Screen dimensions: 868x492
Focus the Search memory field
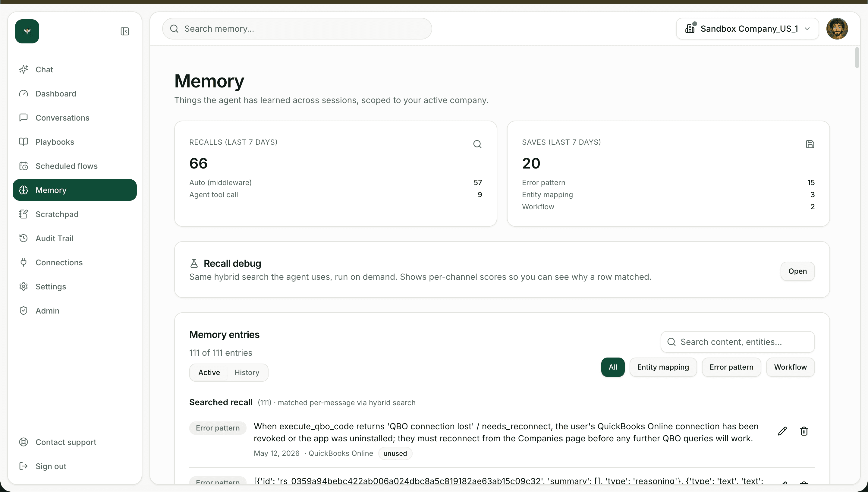pyautogui.click(x=297, y=29)
